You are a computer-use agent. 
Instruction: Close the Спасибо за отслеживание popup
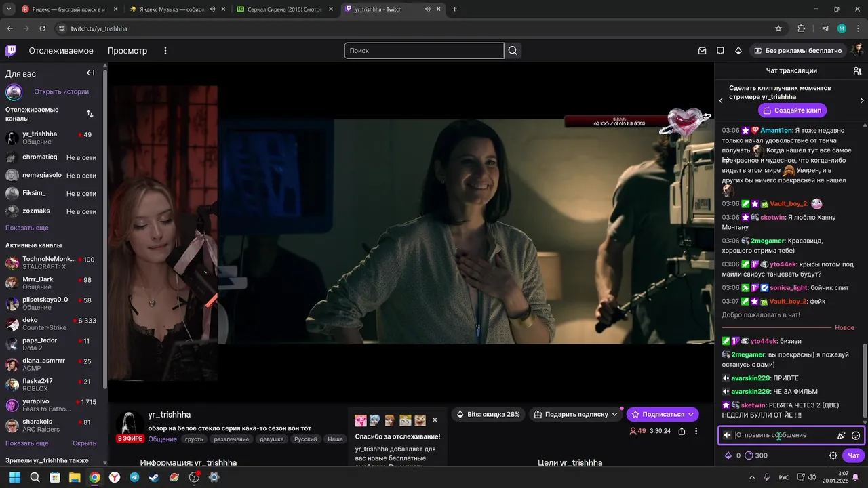[x=435, y=420]
